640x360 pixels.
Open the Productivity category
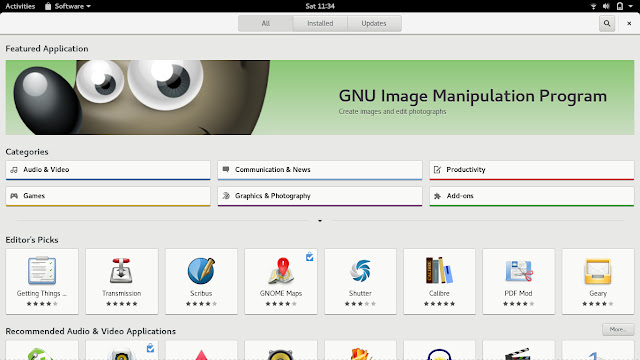[x=531, y=170]
